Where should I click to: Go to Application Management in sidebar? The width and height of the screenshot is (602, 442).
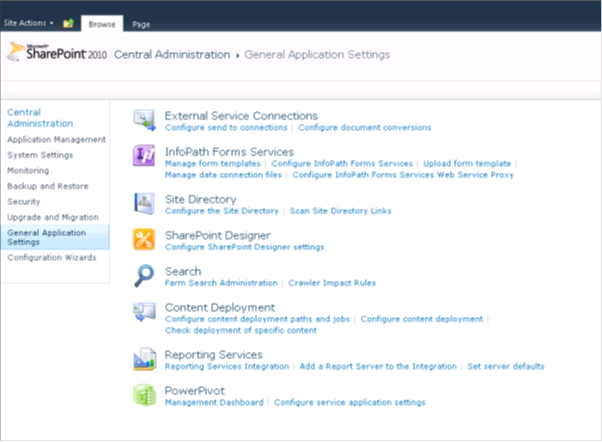pyautogui.click(x=56, y=139)
